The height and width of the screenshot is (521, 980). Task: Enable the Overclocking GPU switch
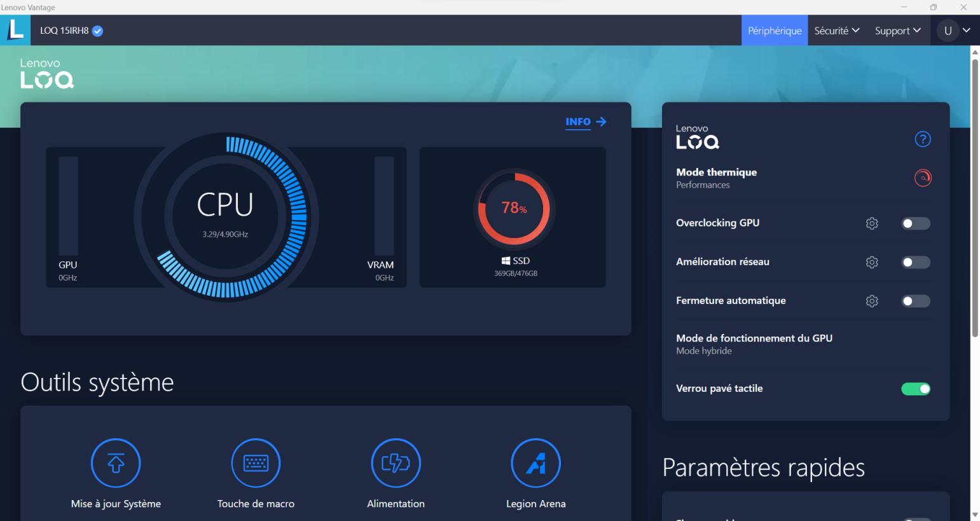click(915, 223)
